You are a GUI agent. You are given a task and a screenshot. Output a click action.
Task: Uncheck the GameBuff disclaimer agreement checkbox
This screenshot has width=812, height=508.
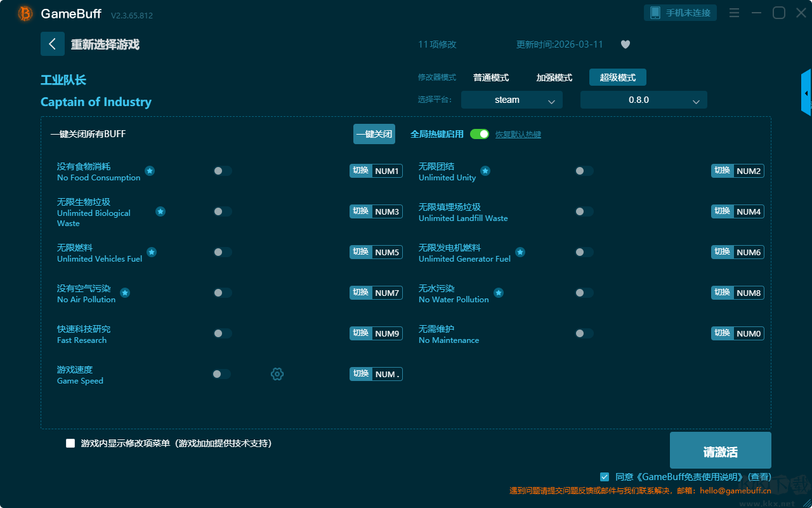pyautogui.click(x=605, y=477)
